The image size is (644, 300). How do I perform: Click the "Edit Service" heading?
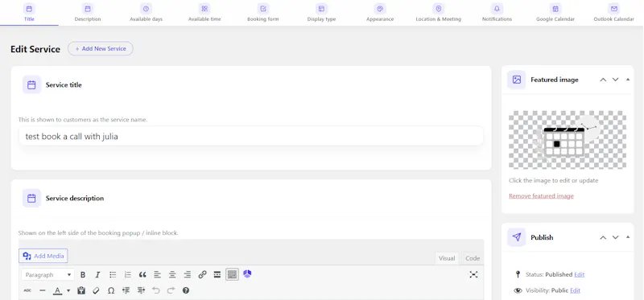[35, 49]
